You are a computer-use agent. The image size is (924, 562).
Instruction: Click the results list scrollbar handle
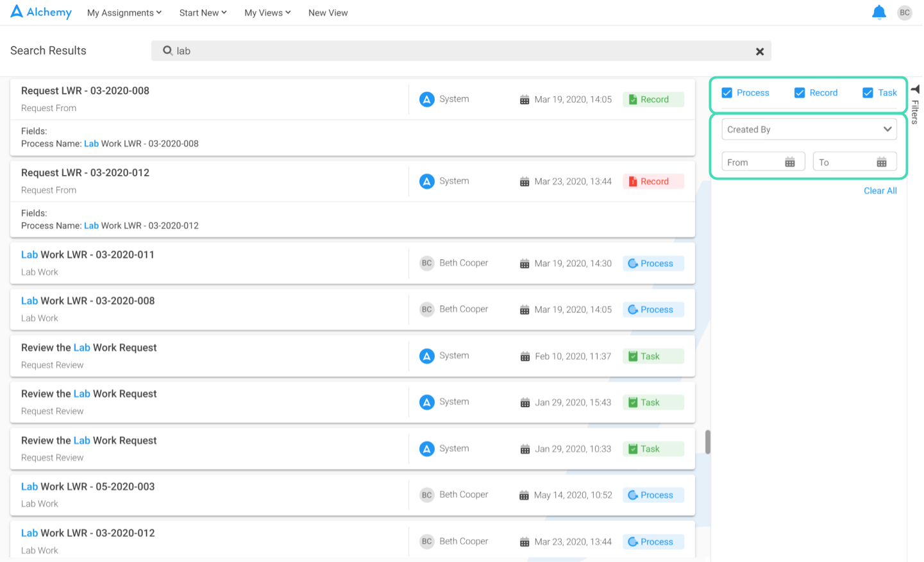pos(708,442)
